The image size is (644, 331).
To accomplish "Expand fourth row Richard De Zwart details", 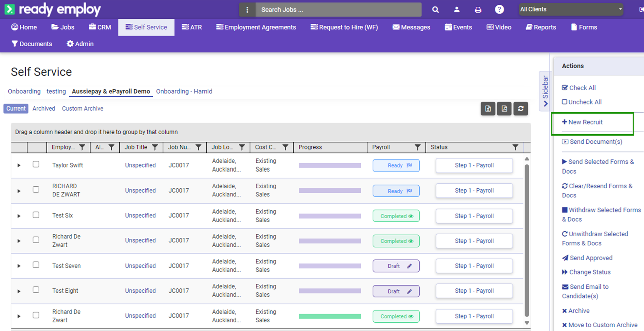I will [19, 241].
